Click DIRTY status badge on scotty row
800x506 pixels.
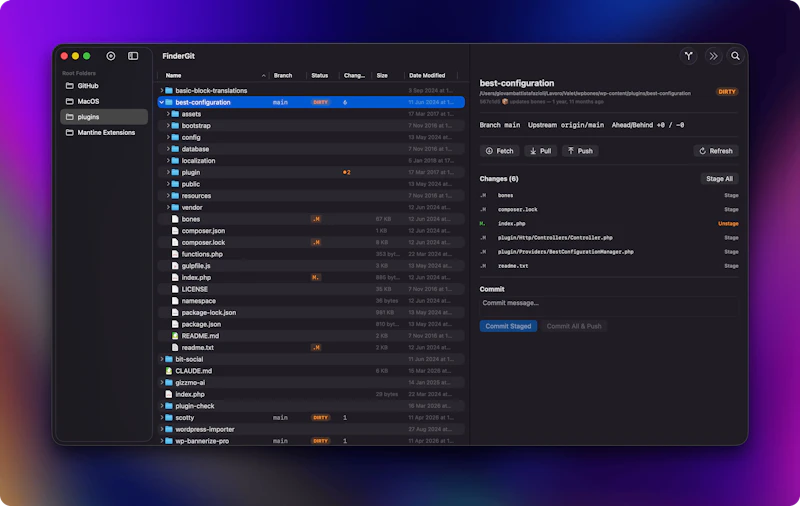(320, 418)
